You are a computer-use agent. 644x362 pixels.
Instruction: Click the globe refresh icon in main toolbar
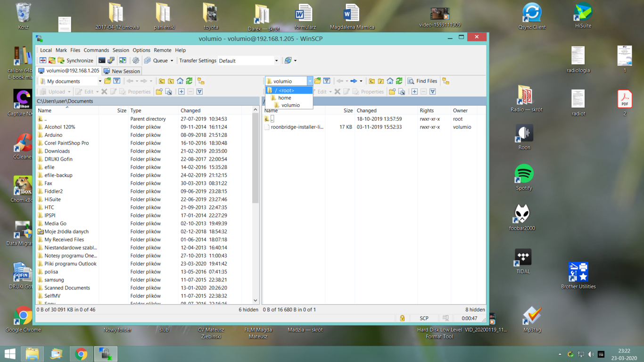pos(288,60)
